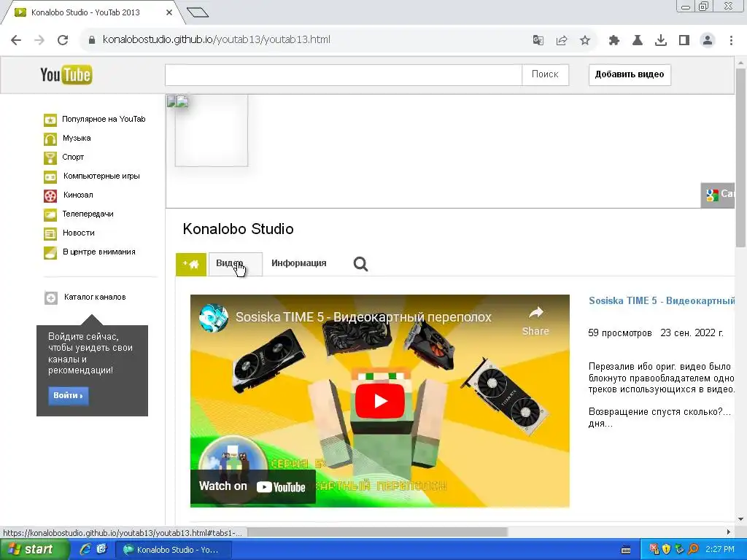Click the Поиск search button
This screenshot has height=560, width=747.
pyautogui.click(x=545, y=75)
